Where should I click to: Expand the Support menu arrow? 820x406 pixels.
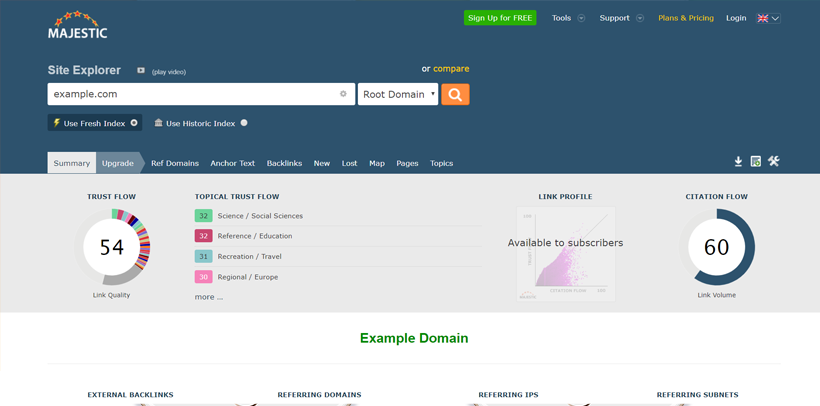(640, 18)
